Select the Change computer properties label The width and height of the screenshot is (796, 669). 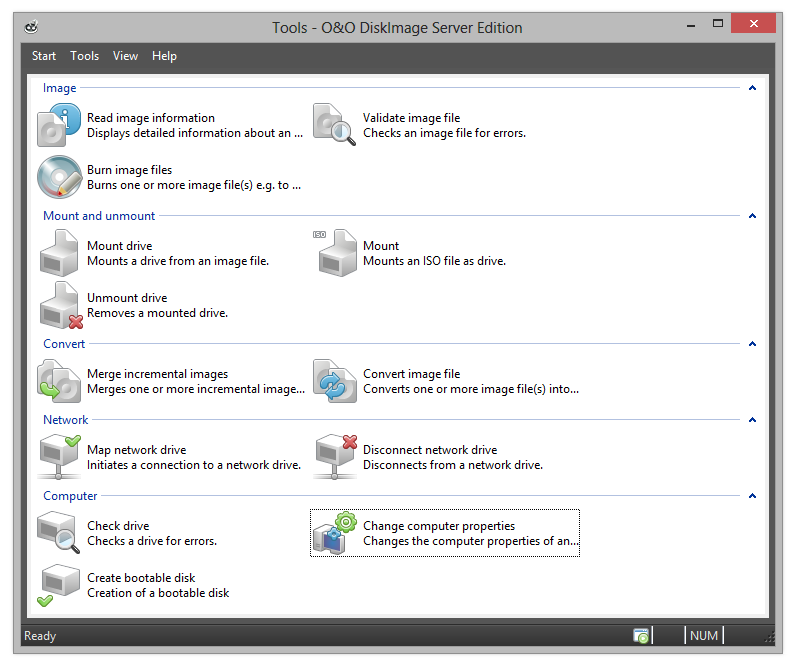pos(439,526)
